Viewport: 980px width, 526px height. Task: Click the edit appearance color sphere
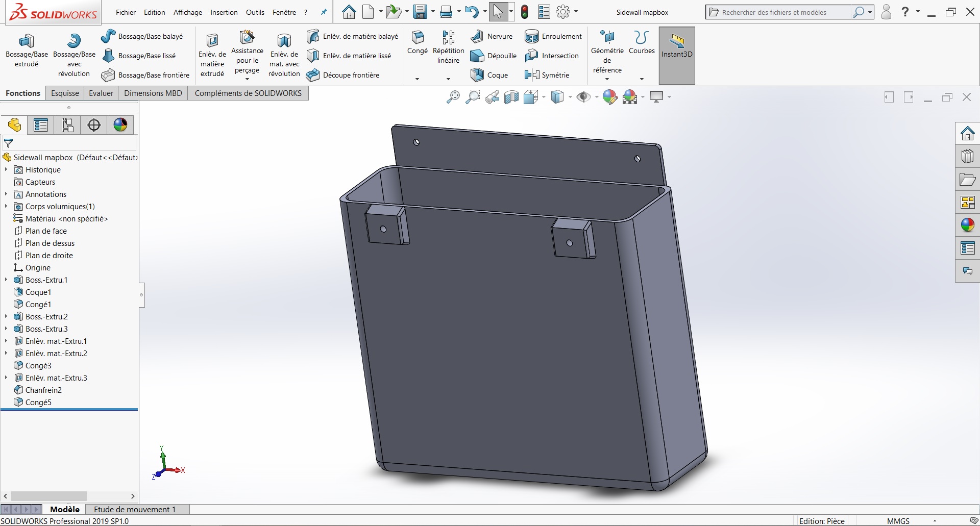click(610, 97)
